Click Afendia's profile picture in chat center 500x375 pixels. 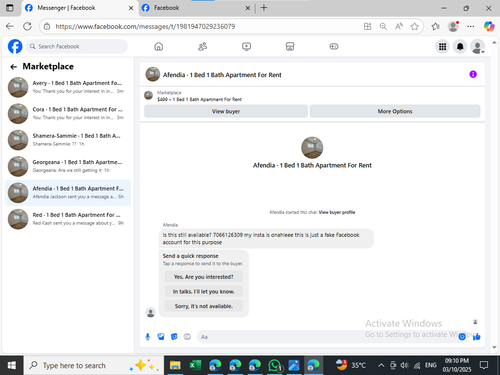(x=312, y=147)
